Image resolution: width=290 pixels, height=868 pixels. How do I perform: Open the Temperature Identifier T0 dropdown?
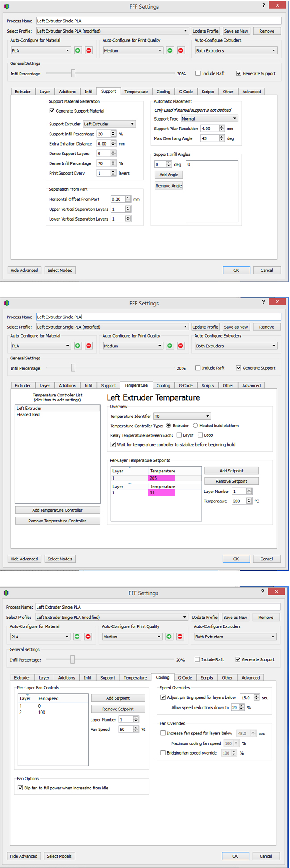pyautogui.click(x=182, y=416)
